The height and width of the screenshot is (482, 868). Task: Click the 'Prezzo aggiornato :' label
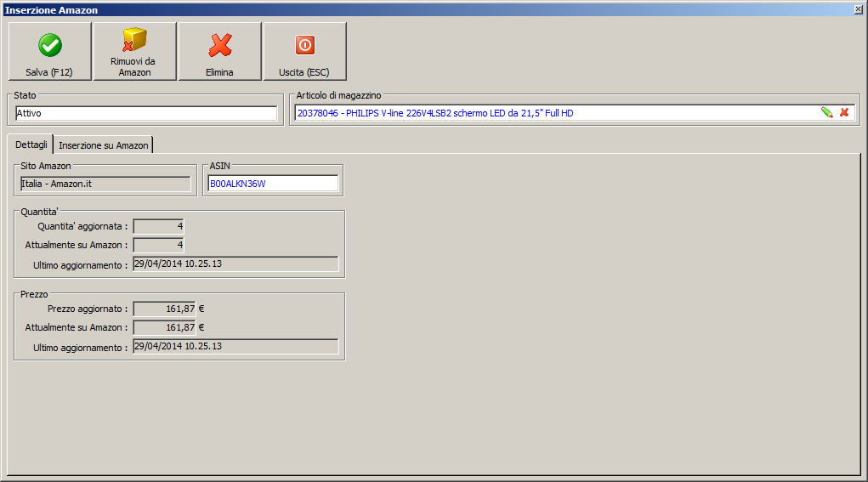[x=88, y=309]
